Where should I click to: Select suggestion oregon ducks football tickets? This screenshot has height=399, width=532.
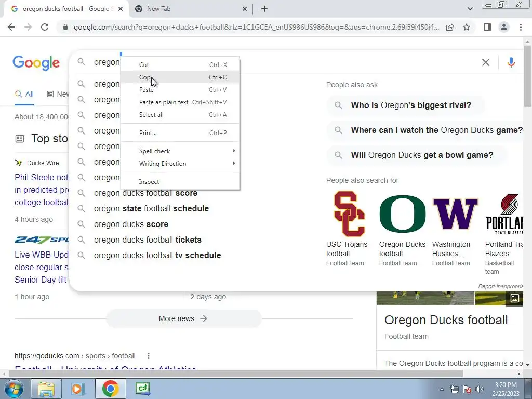tap(148, 240)
